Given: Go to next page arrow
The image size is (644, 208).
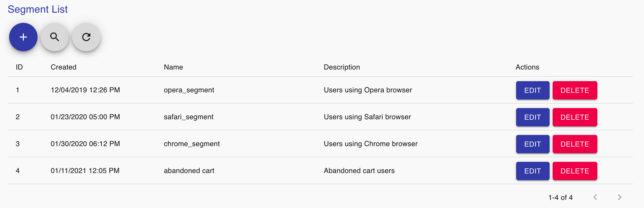Looking at the screenshot, I should [x=620, y=197].
